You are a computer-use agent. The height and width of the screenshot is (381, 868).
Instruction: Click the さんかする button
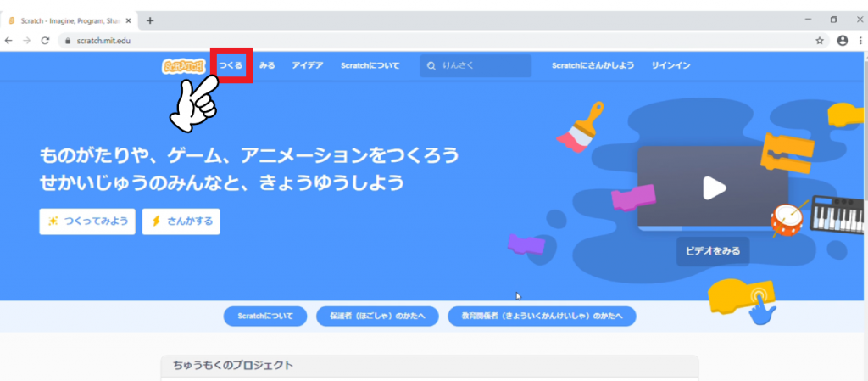181,221
